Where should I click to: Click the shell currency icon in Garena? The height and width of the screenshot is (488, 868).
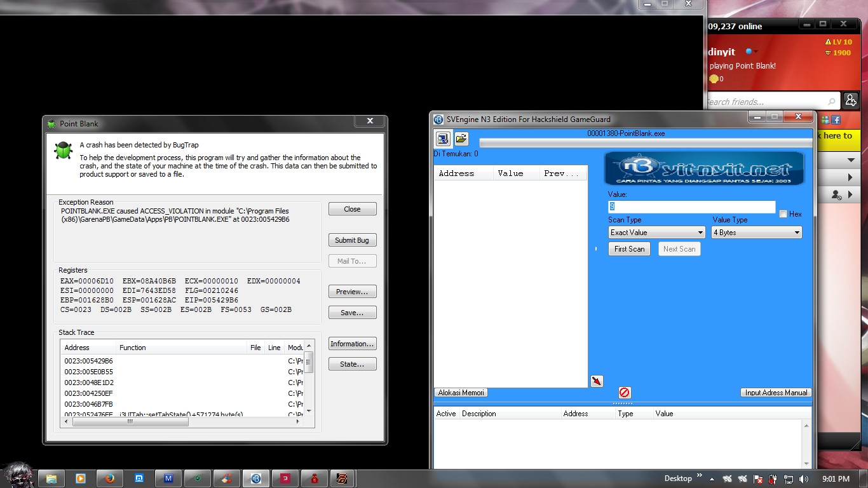point(714,79)
